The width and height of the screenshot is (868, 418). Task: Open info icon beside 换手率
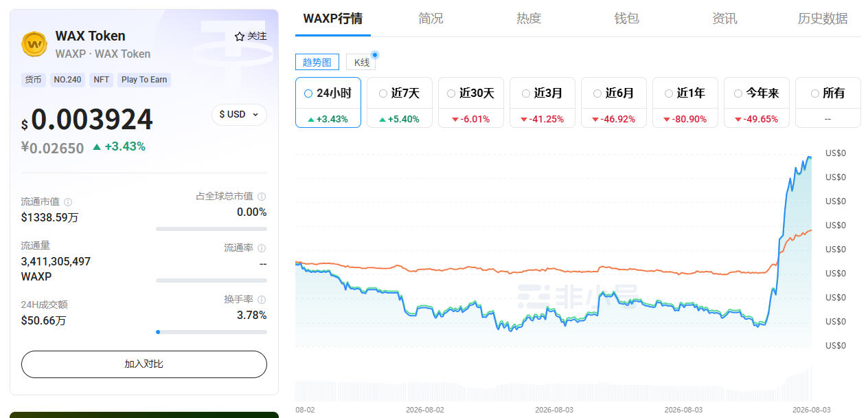click(262, 300)
